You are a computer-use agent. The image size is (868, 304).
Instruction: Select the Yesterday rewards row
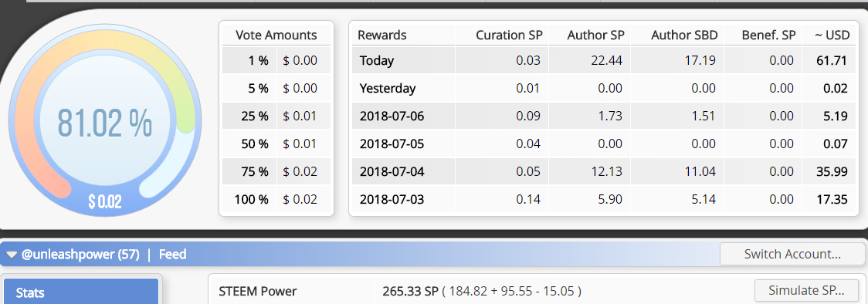point(604,89)
